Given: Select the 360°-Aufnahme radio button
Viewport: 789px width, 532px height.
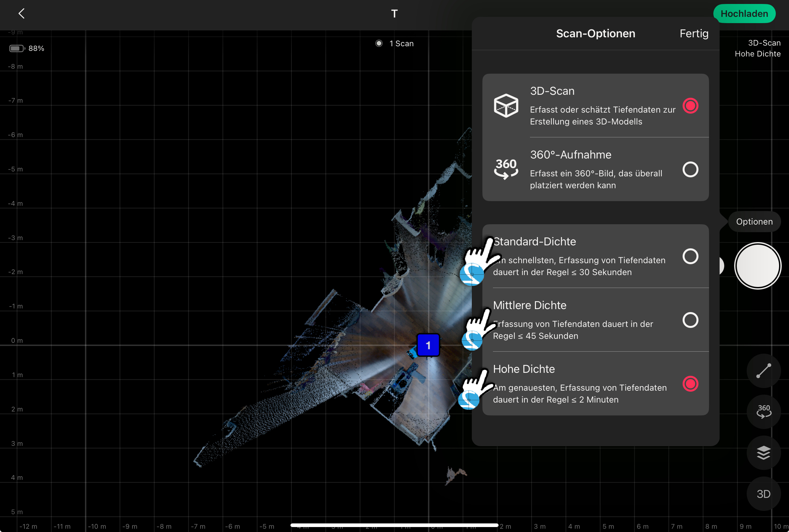Looking at the screenshot, I should tap(690, 169).
